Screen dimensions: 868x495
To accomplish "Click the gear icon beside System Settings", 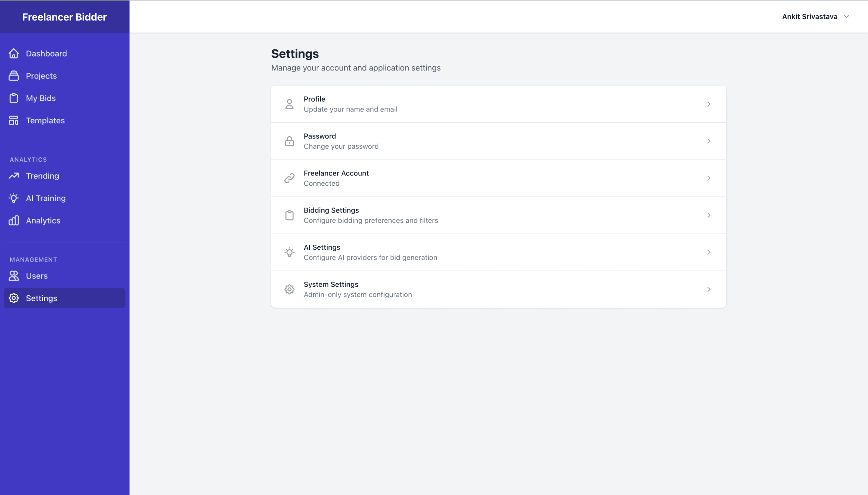I will click(x=289, y=289).
